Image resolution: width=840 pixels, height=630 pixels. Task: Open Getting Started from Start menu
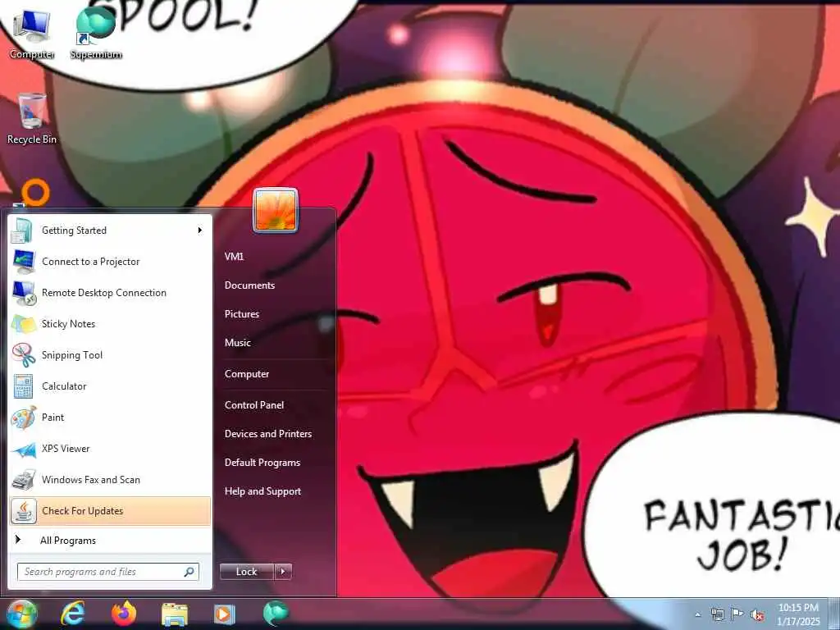point(110,231)
